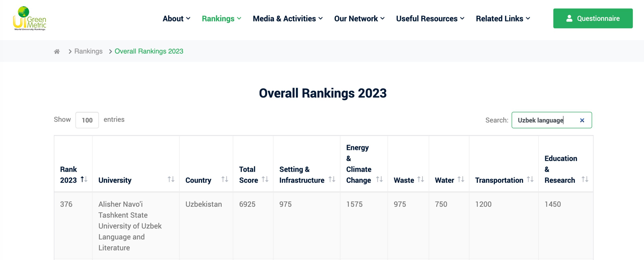The width and height of the screenshot is (644, 260).
Task: Sort by Transportation column sort icon
Action: pos(530,179)
